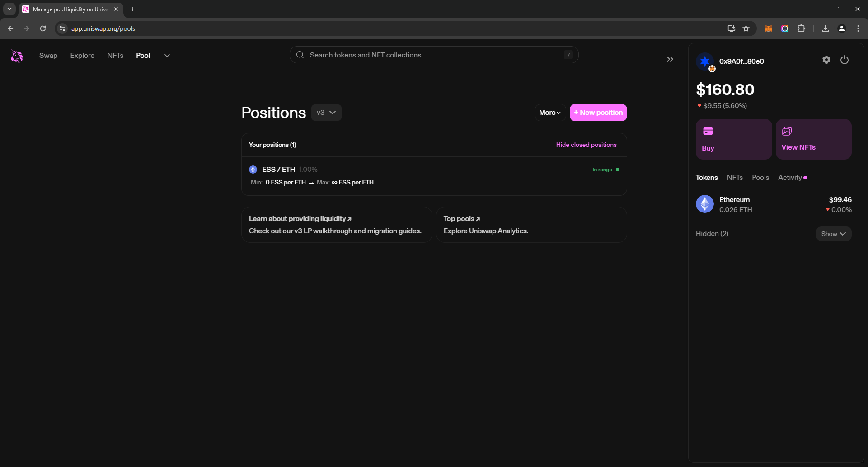Image resolution: width=868 pixels, height=467 pixels.
Task: Click the Buy crypto card
Action: pyautogui.click(x=734, y=139)
